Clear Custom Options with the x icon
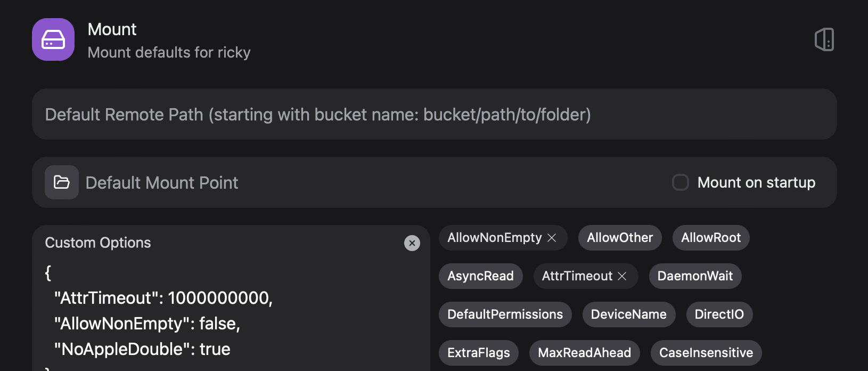 (x=412, y=243)
